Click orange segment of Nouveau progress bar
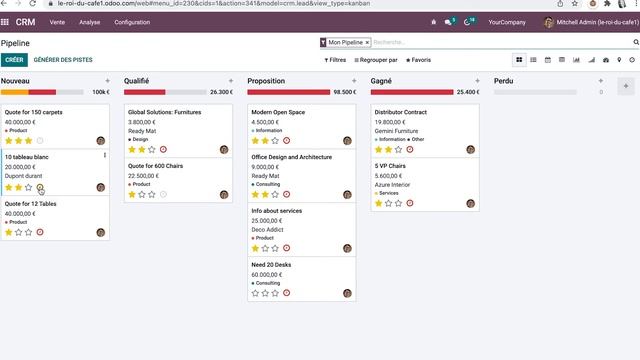The width and height of the screenshot is (640, 360). [15, 92]
